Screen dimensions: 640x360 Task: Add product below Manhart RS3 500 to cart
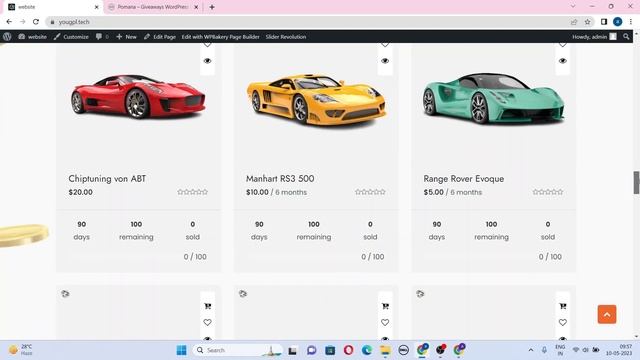pyautogui.click(x=385, y=306)
